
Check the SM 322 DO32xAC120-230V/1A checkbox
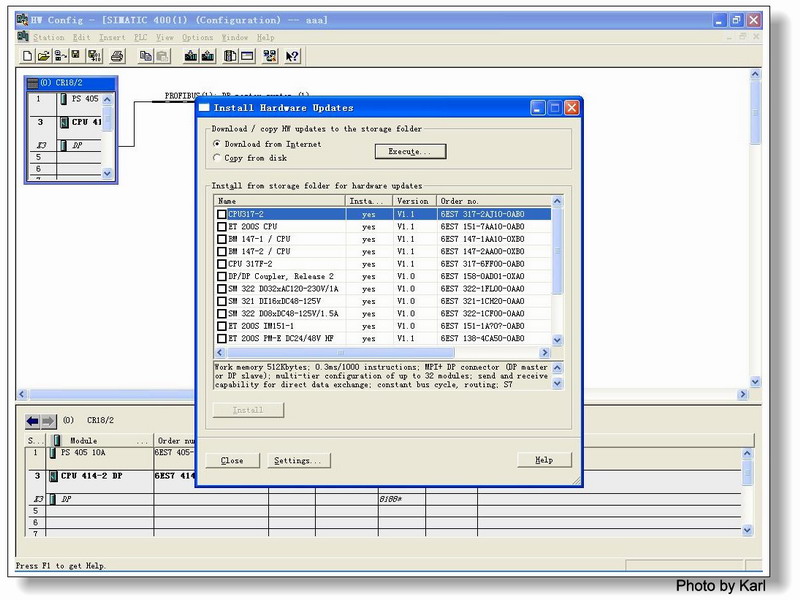(222, 289)
